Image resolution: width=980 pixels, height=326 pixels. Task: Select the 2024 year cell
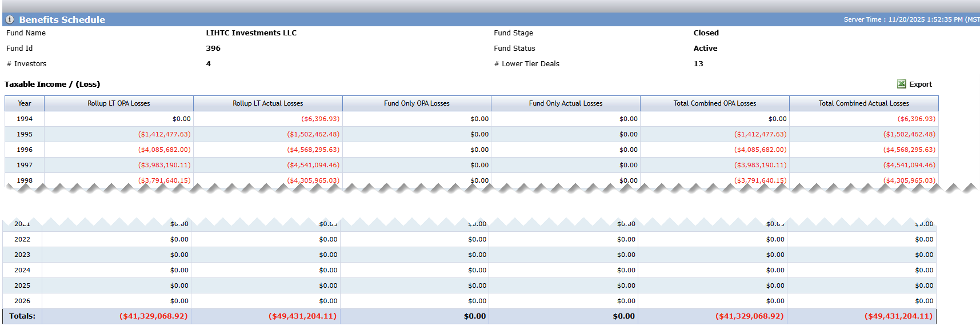click(22, 270)
